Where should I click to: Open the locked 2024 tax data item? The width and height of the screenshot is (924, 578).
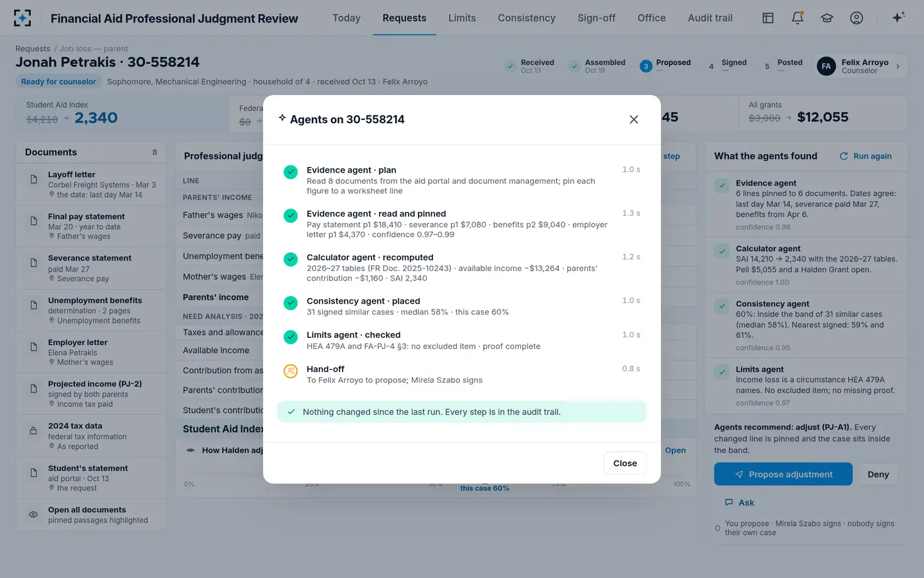tap(90, 436)
